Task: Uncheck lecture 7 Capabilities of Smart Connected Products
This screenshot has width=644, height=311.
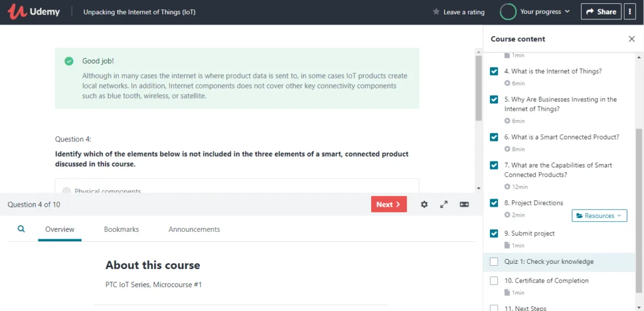Action: pos(494,165)
